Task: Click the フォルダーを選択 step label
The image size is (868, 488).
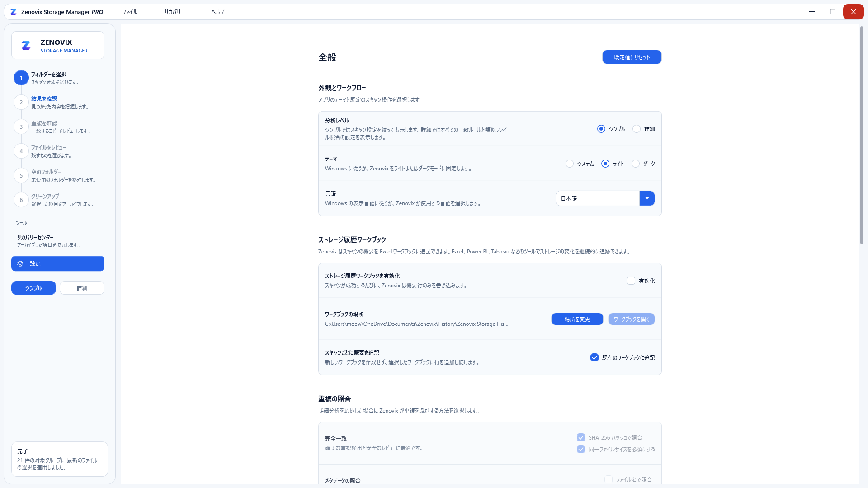Action: click(49, 75)
